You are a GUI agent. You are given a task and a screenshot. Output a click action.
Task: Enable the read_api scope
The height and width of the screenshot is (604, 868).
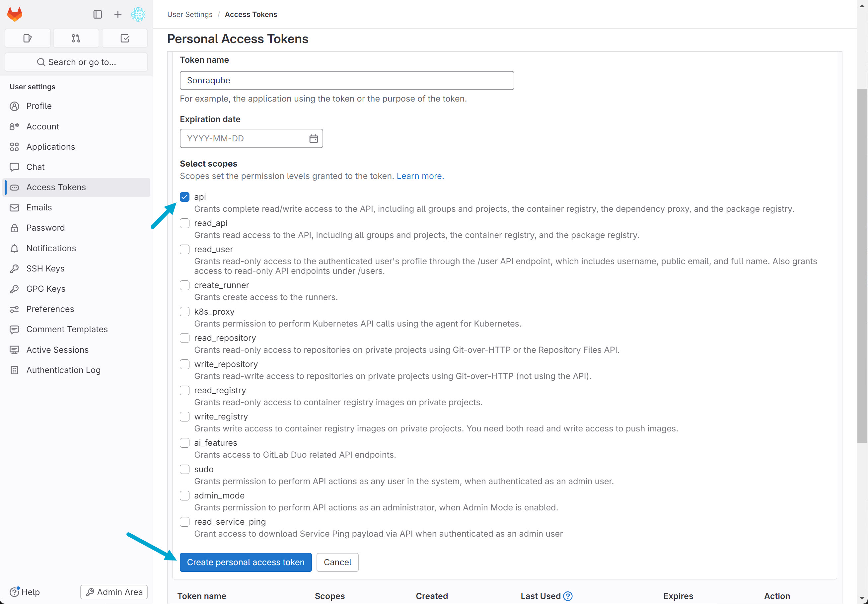(x=184, y=223)
